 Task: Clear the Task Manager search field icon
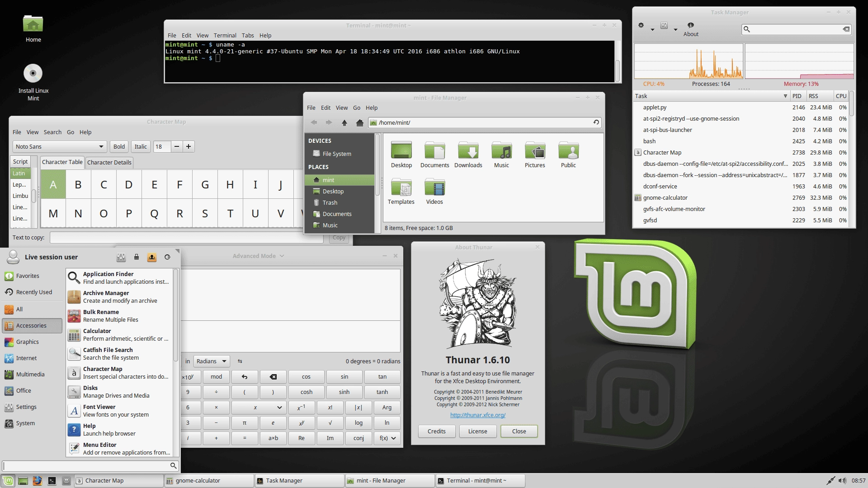846,29
